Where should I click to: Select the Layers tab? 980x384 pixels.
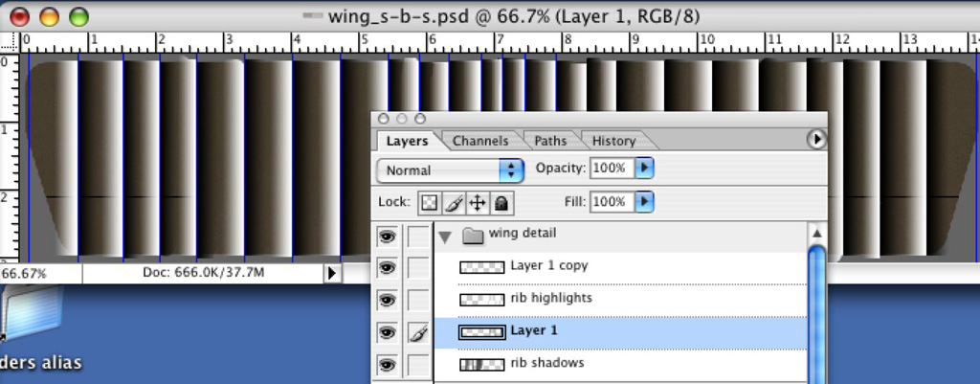click(x=407, y=141)
